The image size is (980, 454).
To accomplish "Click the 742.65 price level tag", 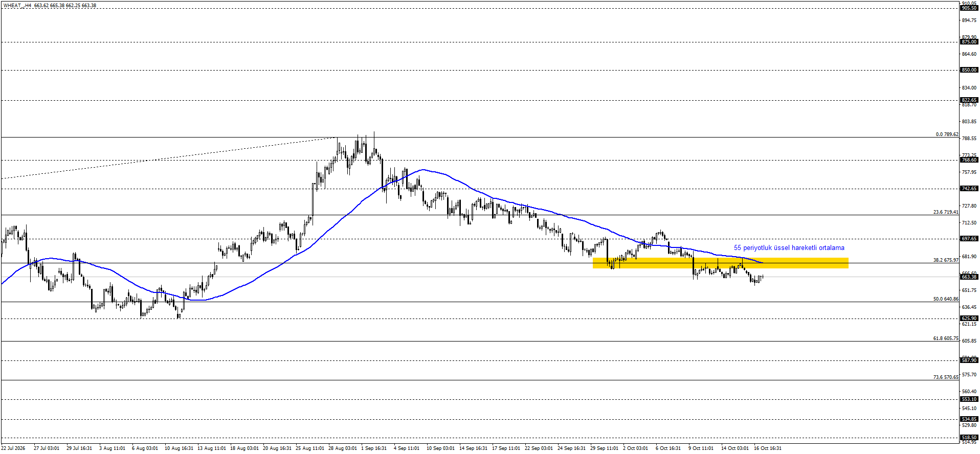I will 969,189.
